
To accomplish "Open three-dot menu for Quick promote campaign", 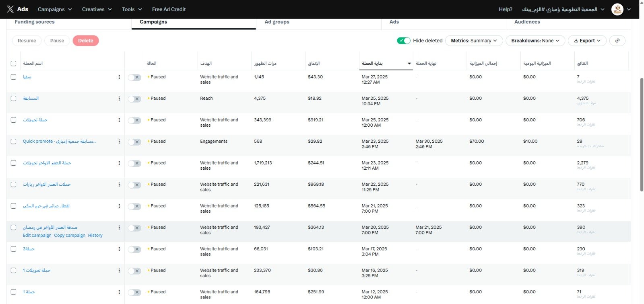I will click(119, 142).
